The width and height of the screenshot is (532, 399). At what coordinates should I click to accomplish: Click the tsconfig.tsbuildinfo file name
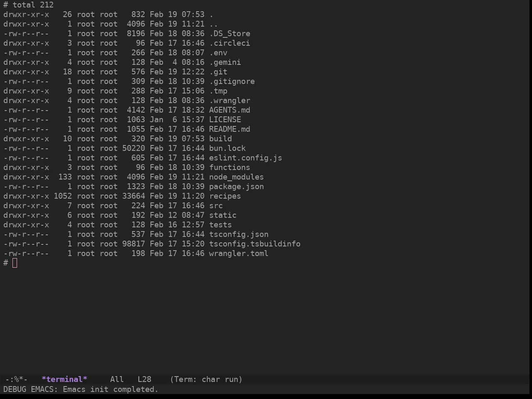(255, 244)
